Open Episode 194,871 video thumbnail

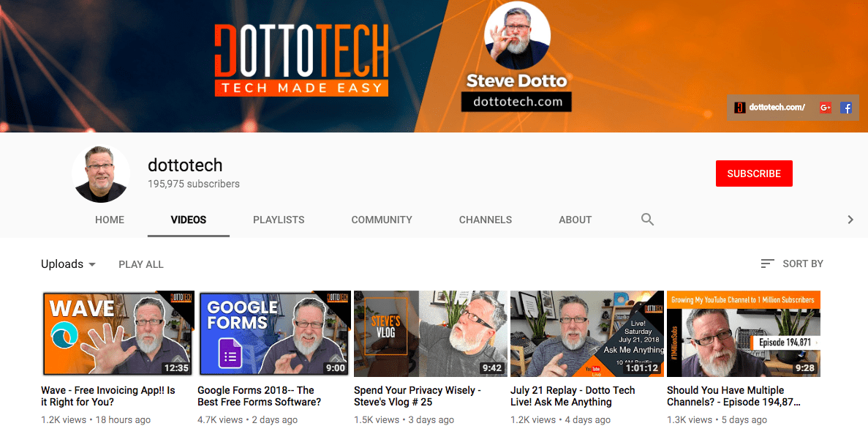[744, 334]
